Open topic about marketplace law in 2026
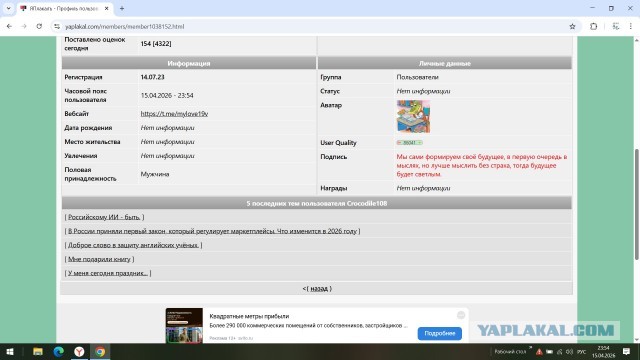The height and width of the screenshot is (360, 640). click(212, 231)
